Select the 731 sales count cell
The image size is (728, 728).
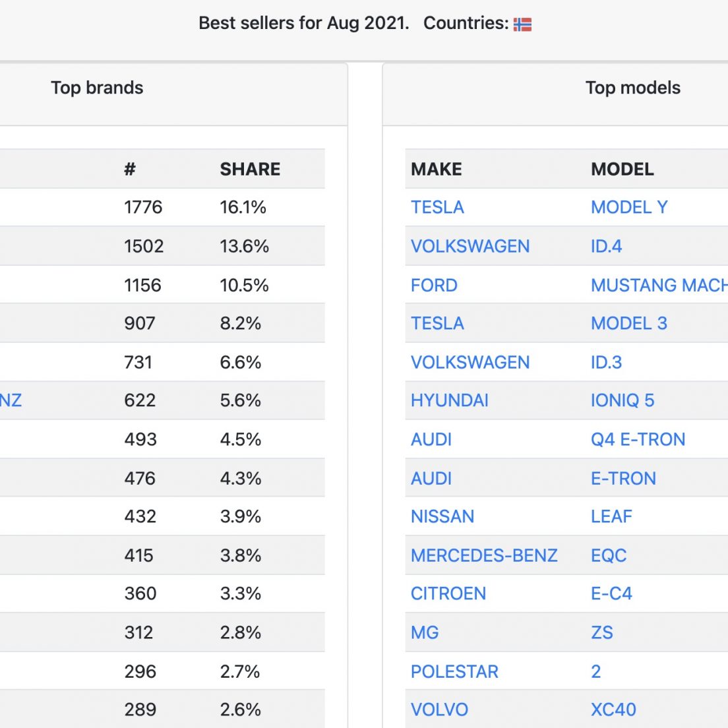(x=138, y=362)
